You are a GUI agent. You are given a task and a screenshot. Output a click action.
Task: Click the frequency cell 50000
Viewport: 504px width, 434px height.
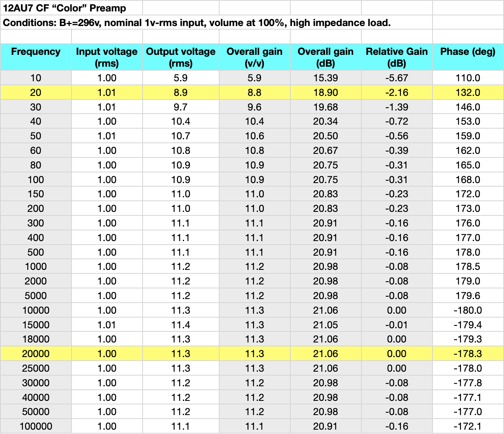[36, 412]
